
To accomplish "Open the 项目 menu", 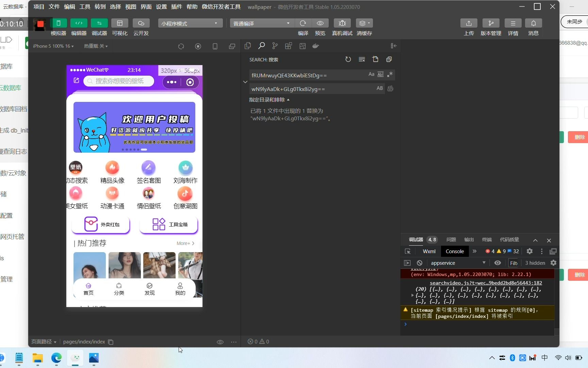I will (39, 7).
